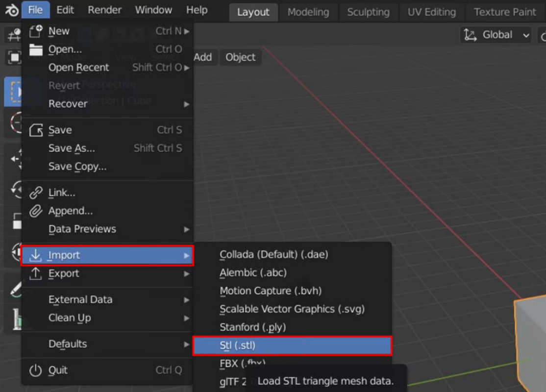Open the File menu
546x392 pixels.
tap(35, 10)
